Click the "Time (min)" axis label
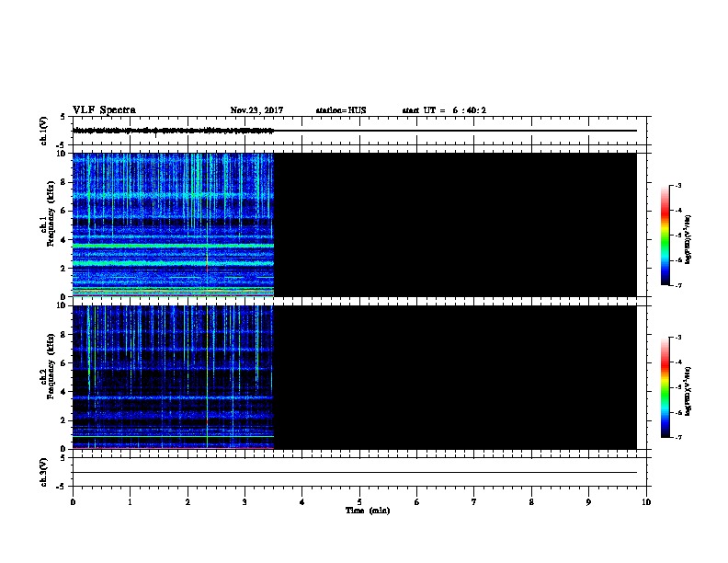Image resolution: width=728 pixels, height=563 pixels. pos(368,511)
